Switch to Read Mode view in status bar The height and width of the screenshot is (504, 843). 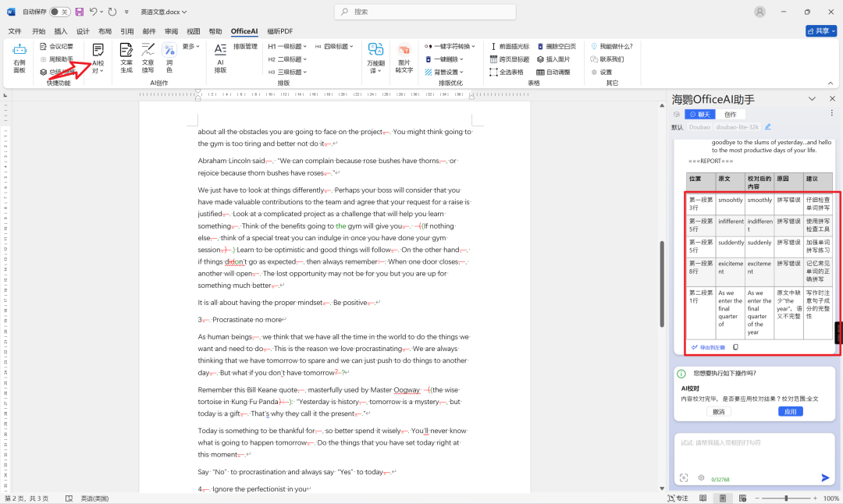pyautogui.click(x=702, y=498)
